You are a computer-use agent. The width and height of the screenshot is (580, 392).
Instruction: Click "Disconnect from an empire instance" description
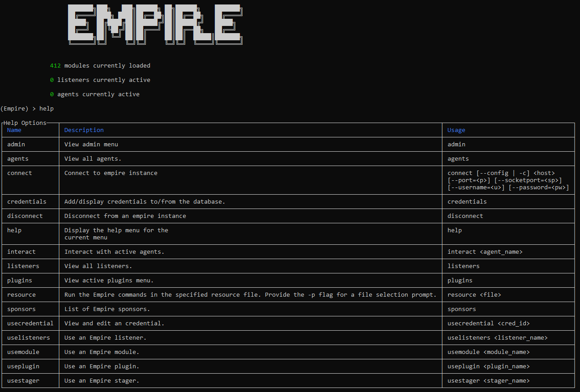(x=125, y=216)
